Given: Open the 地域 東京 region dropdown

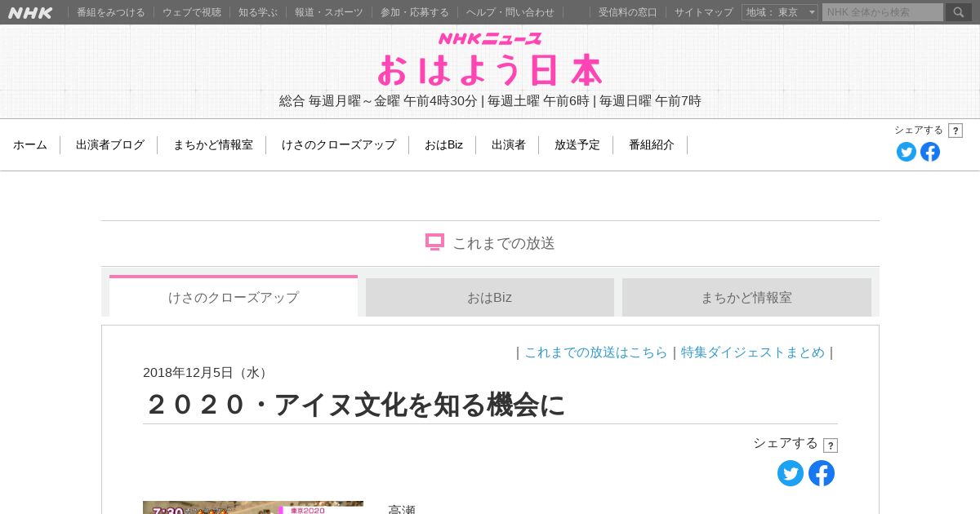Looking at the screenshot, I should coord(780,12).
